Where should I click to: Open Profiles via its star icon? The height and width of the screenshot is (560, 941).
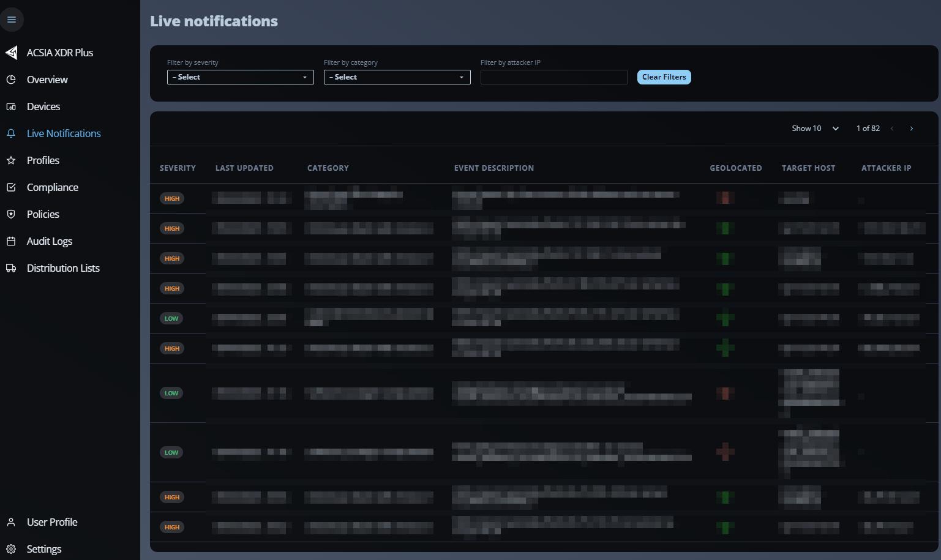click(x=11, y=160)
